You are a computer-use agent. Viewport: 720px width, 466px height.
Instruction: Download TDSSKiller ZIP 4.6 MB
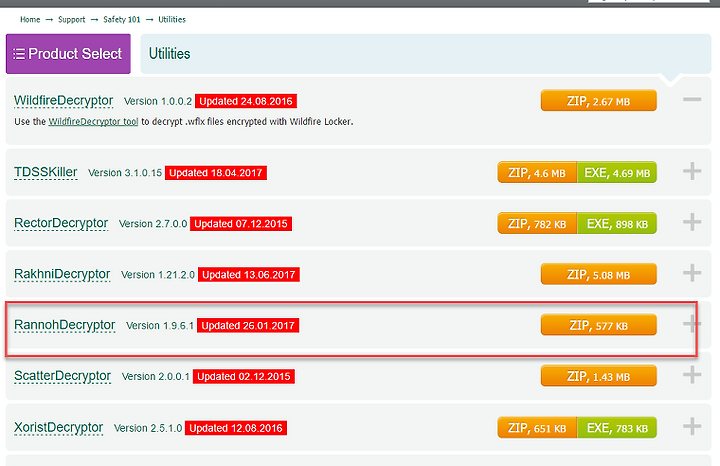click(x=537, y=173)
